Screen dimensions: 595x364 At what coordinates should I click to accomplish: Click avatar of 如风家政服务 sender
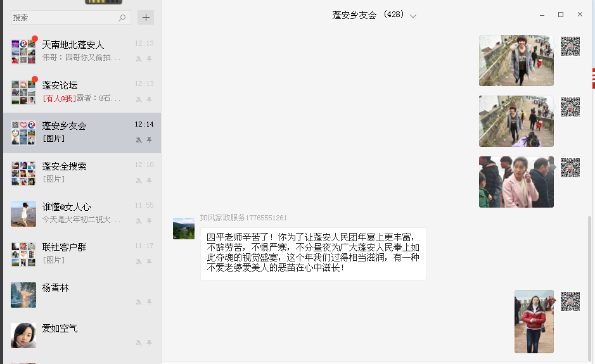184,229
